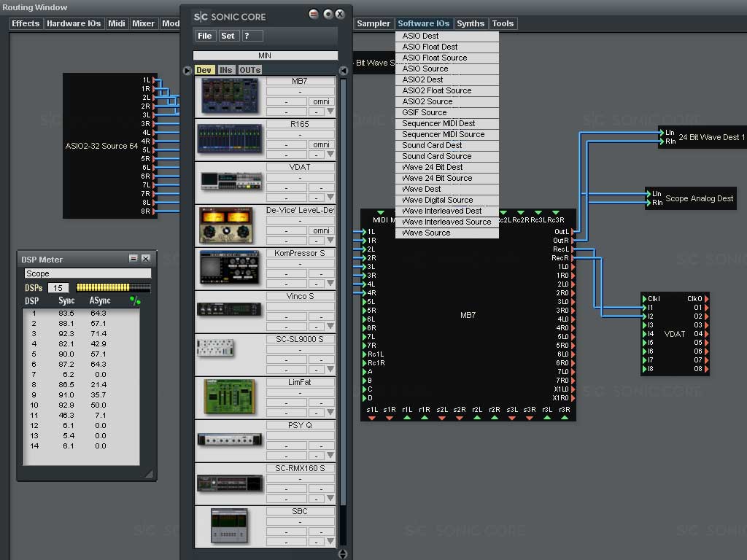Choose ASIO2 Source from Software IOs menu

[447, 101]
